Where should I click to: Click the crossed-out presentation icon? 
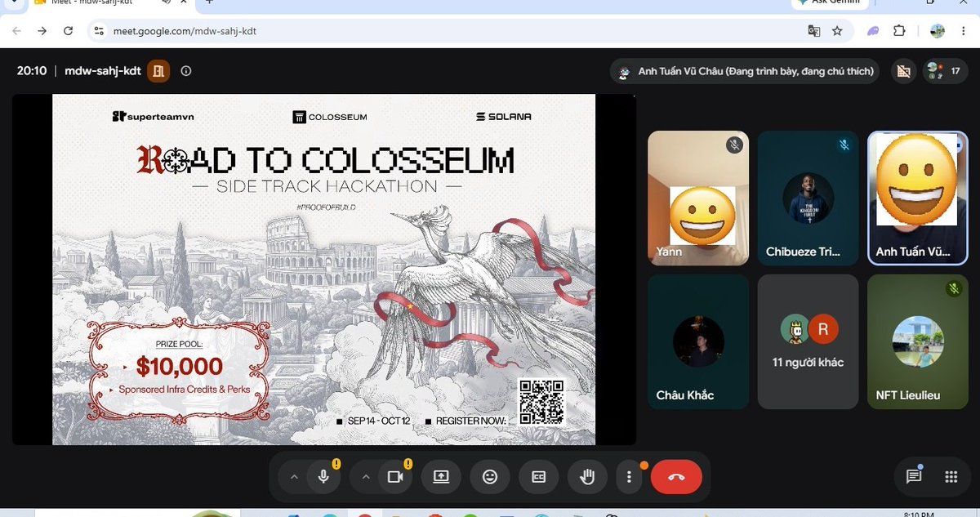click(x=903, y=71)
